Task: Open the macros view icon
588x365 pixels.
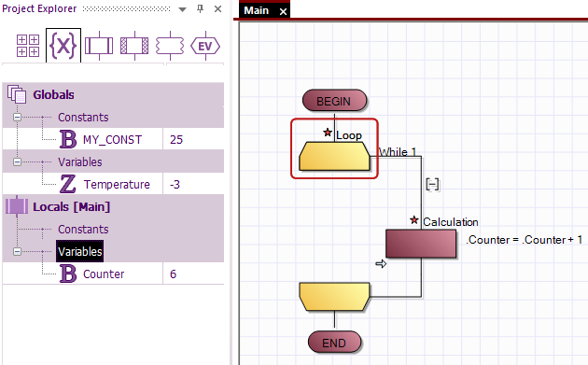Action: (x=99, y=46)
